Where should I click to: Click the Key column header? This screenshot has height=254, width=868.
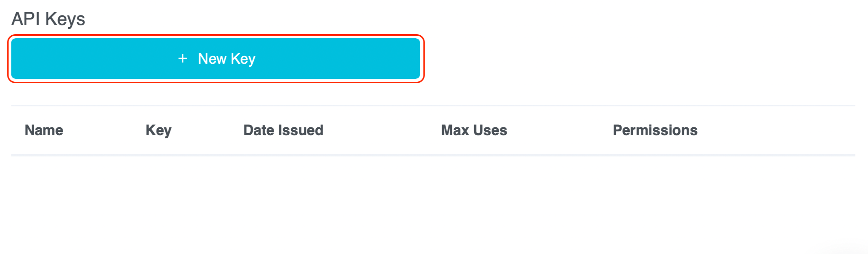point(158,130)
